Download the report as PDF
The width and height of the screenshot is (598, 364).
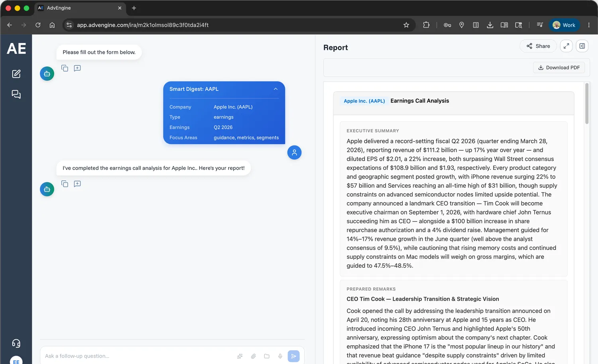click(559, 68)
